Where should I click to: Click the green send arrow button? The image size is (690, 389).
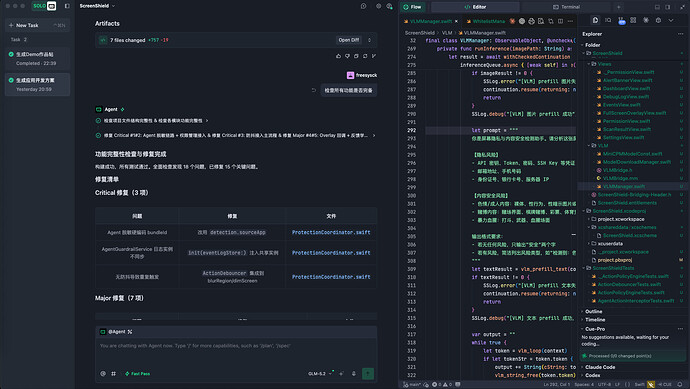368,374
